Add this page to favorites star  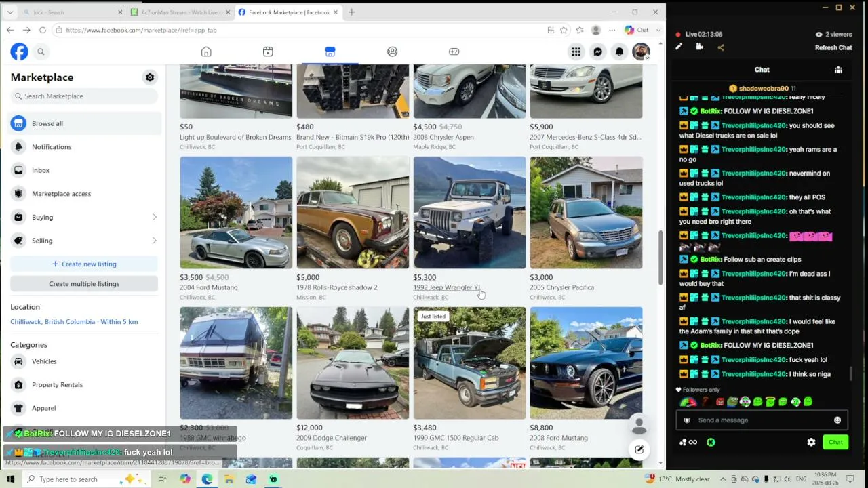(564, 30)
